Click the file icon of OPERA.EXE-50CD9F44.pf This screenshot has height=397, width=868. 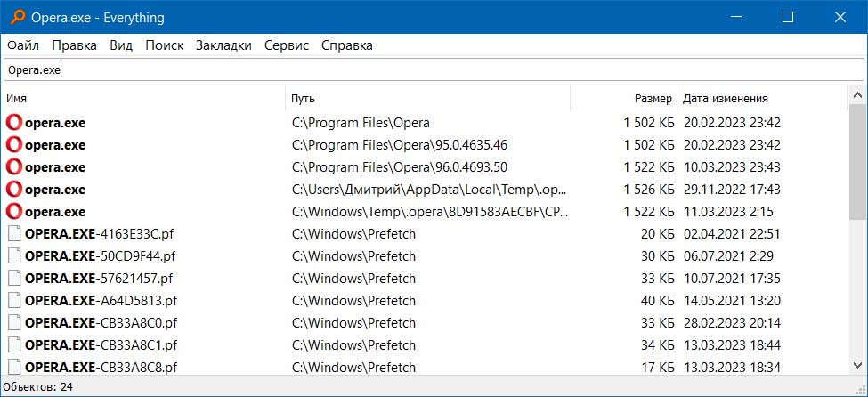(x=15, y=255)
